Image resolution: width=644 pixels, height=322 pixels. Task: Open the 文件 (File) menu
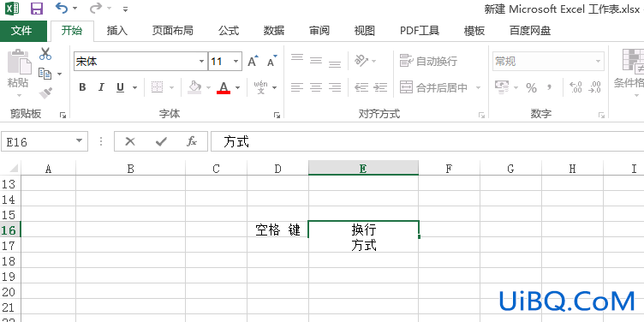pos(23,30)
